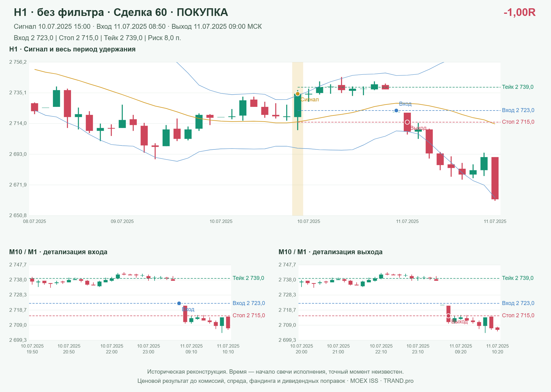Click the 'H1 · Сигнал и весь период удержания' heading
The width and height of the screenshot is (551, 392).
[73, 49]
